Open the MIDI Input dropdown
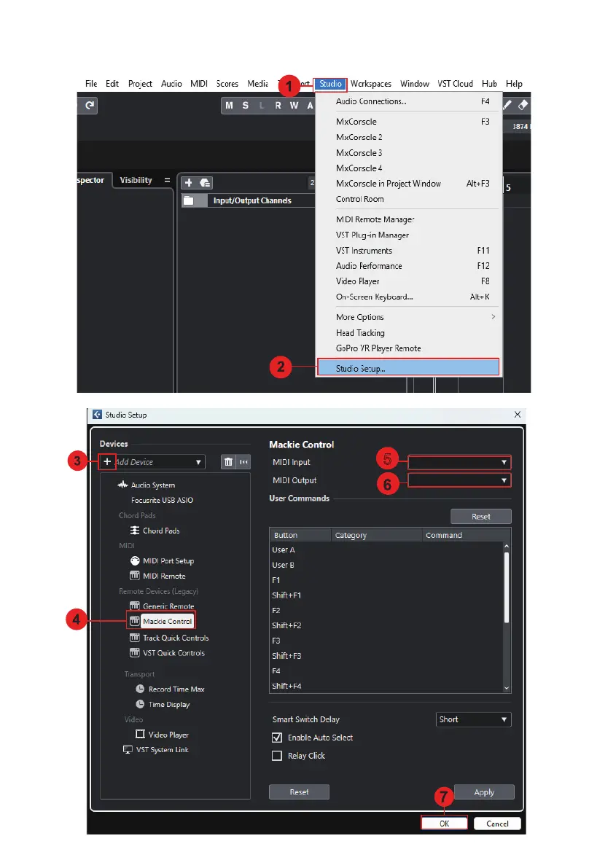The height and width of the screenshot is (868, 589). [459, 461]
